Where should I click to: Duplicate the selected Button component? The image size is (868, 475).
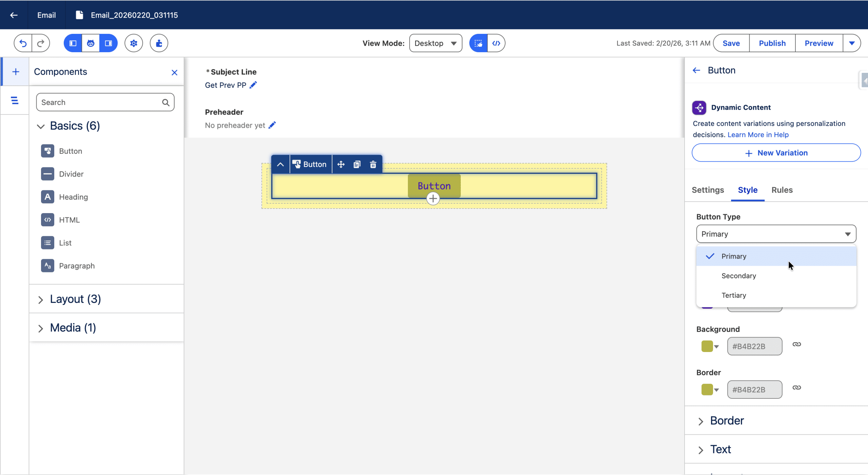tap(357, 164)
